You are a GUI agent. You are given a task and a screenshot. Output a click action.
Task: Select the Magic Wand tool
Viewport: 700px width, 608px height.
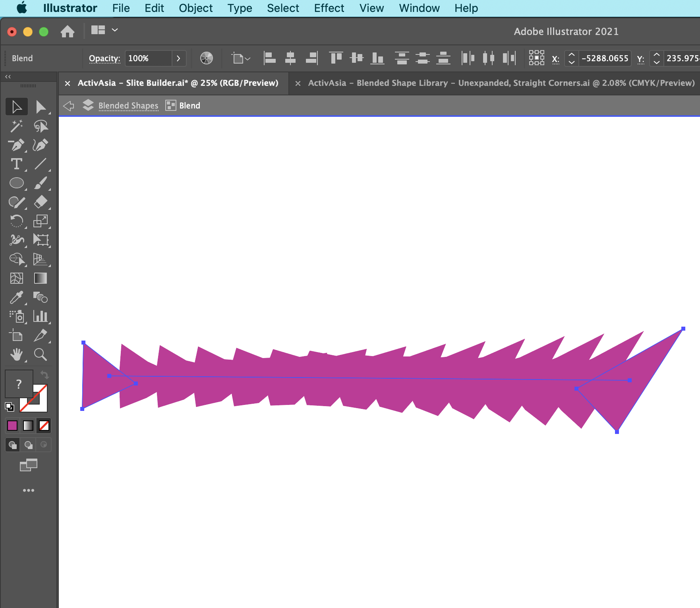17,126
